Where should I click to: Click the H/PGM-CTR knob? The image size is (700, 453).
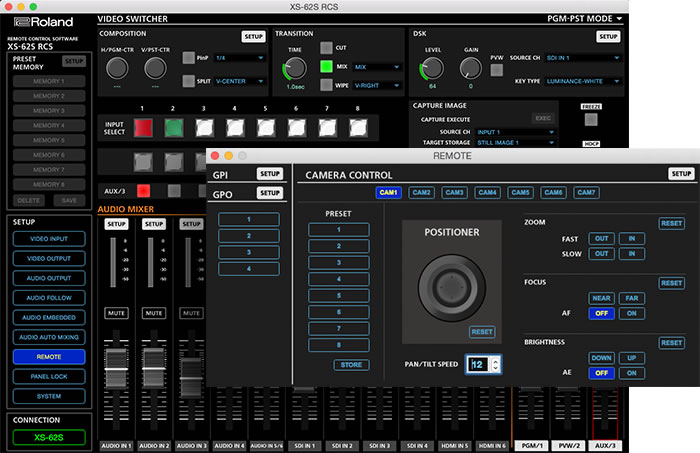[x=117, y=68]
